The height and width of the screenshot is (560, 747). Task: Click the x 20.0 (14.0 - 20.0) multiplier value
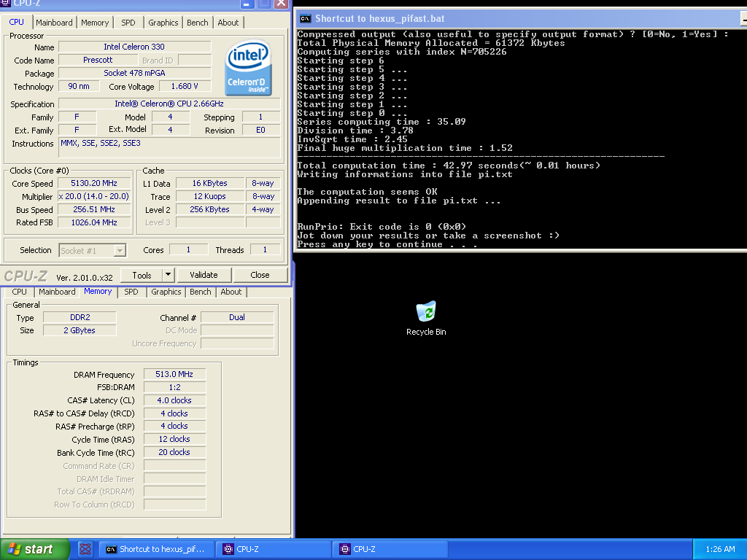94,196
